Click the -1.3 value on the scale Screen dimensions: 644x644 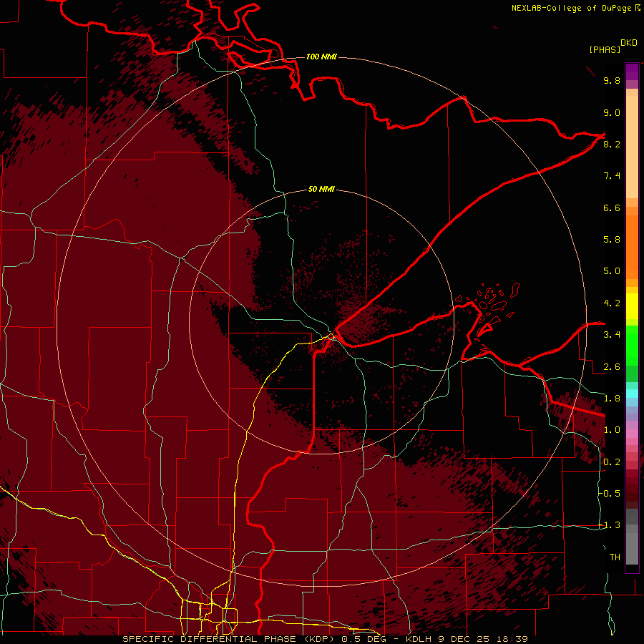[610, 525]
